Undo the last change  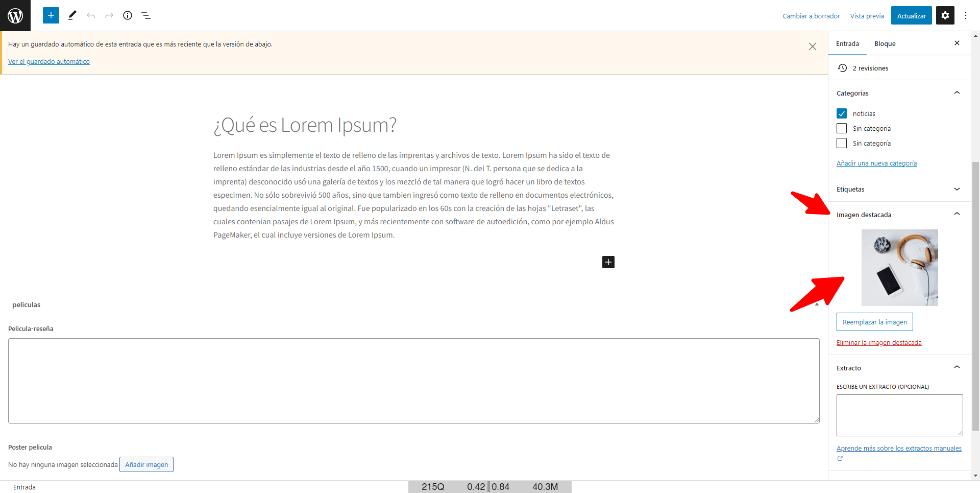pos(91,15)
